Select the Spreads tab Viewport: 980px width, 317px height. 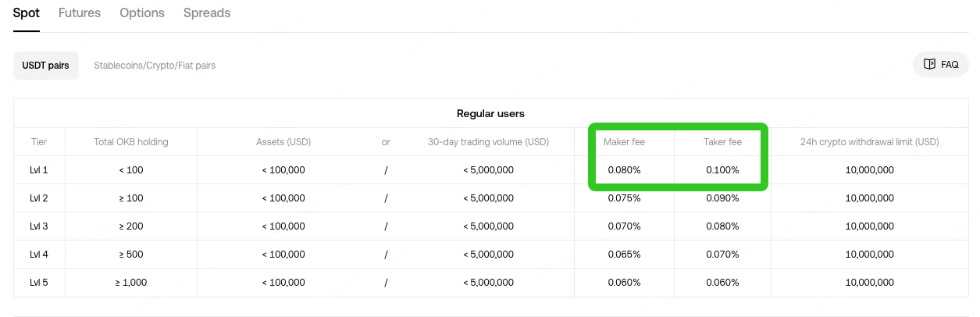(x=207, y=13)
